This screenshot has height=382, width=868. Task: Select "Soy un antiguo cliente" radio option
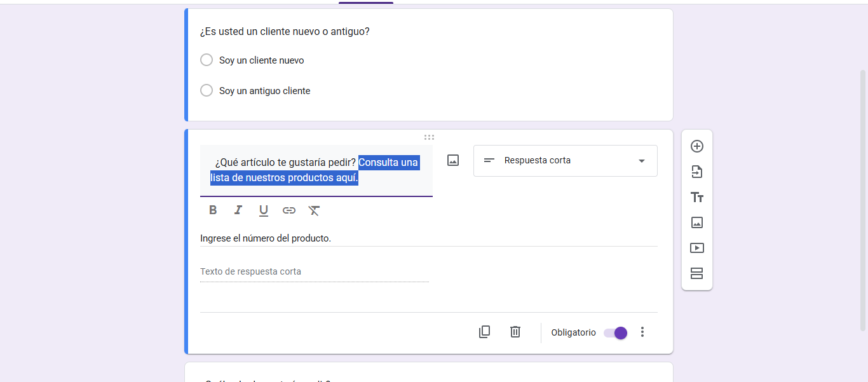tap(207, 91)
